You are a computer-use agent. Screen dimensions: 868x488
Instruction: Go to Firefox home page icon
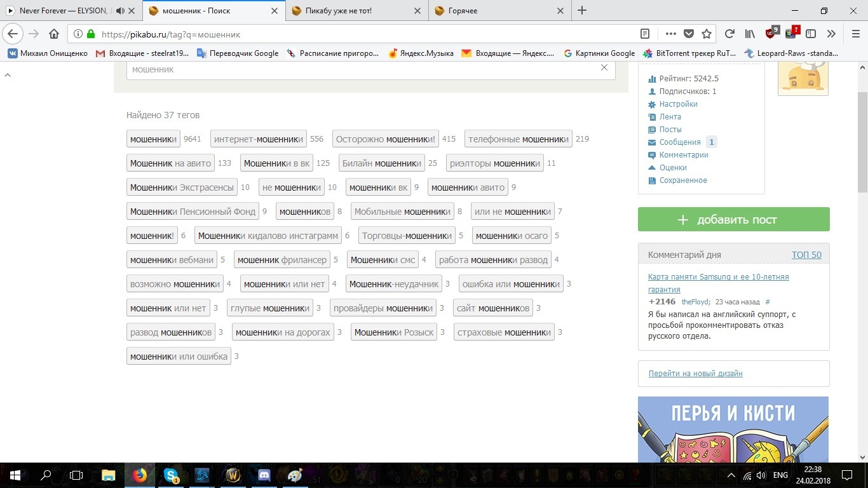coord(54,34)
